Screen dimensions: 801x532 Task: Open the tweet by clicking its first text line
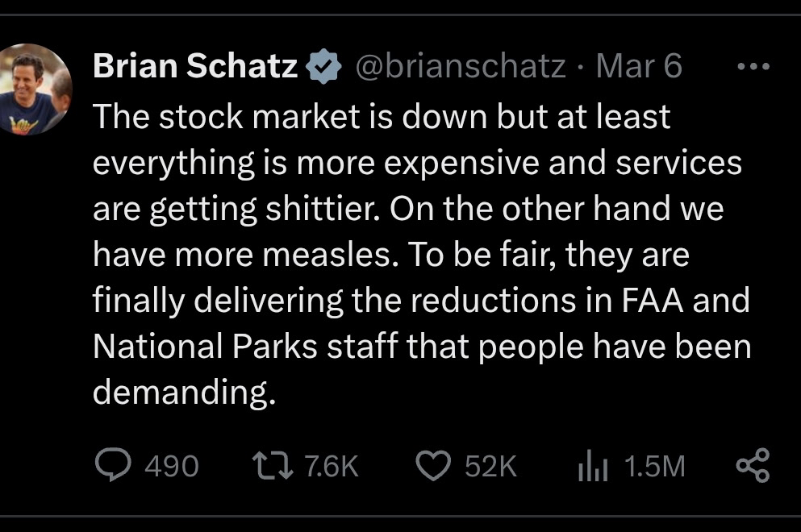pyautogui.click(x=382, y=116)
